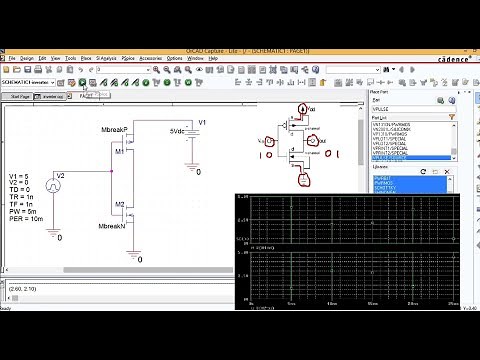Screen dimensions: 480x360
Task: Click the New Simulation Profile icon
Action: 61,82
